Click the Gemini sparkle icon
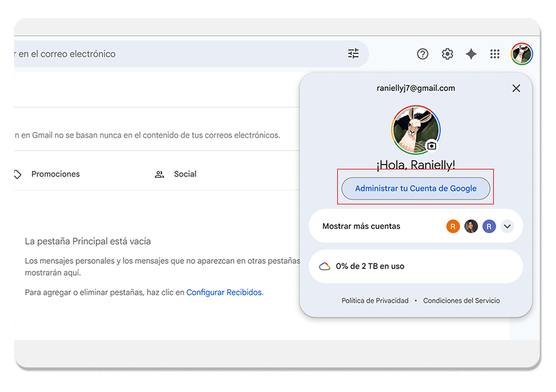 point(471,54)
